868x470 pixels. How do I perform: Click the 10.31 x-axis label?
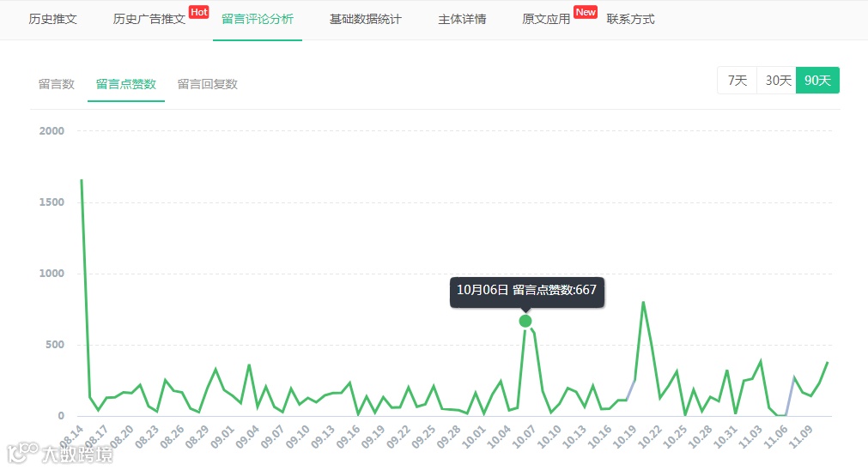pos(725,437)
